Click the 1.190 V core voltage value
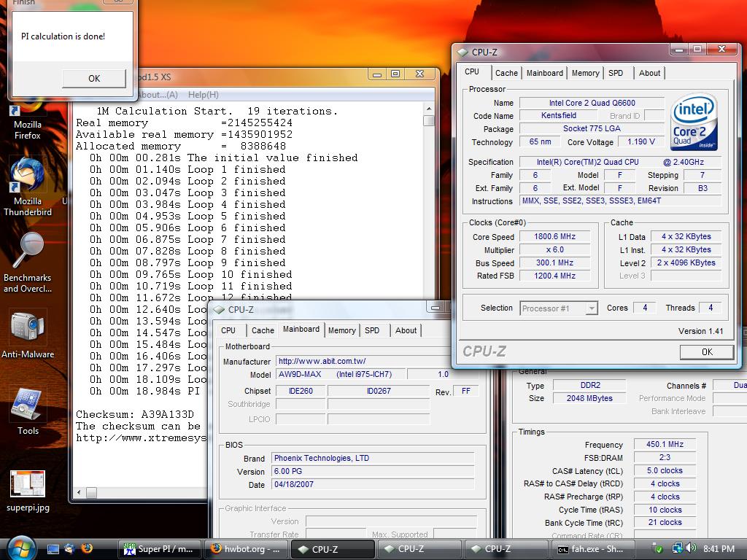Viewport: 747px width, 560px height. point(640,141)
